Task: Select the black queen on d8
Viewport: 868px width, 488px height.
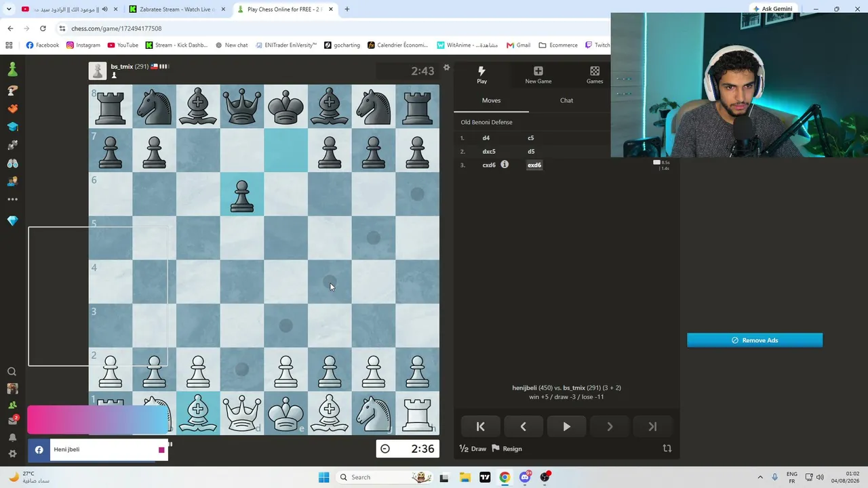Action: [242, 106]
